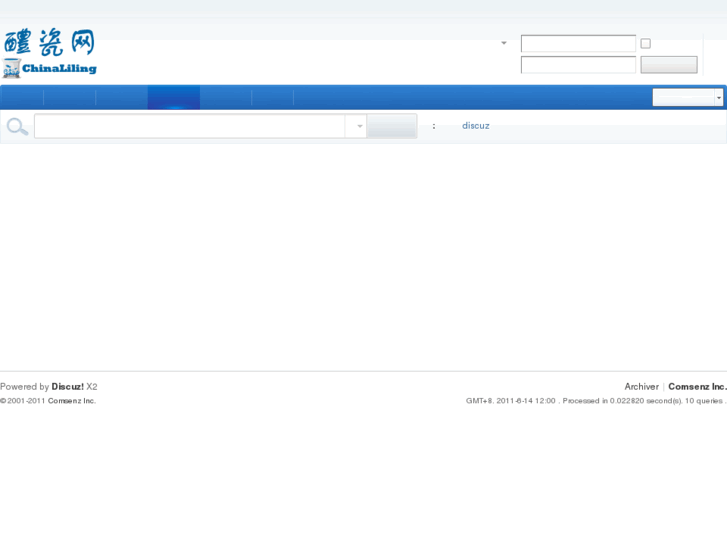Click the ChinaLiling site logo

tap(50, 52)
